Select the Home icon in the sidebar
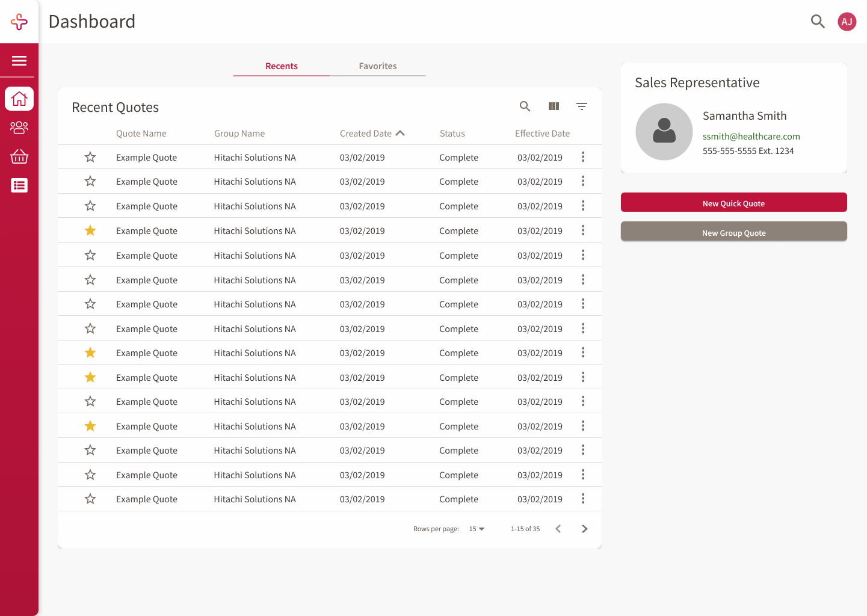Image resolution: width=867 pixels, height=616 pixels. pyautogui.click(x=19, y=98)
